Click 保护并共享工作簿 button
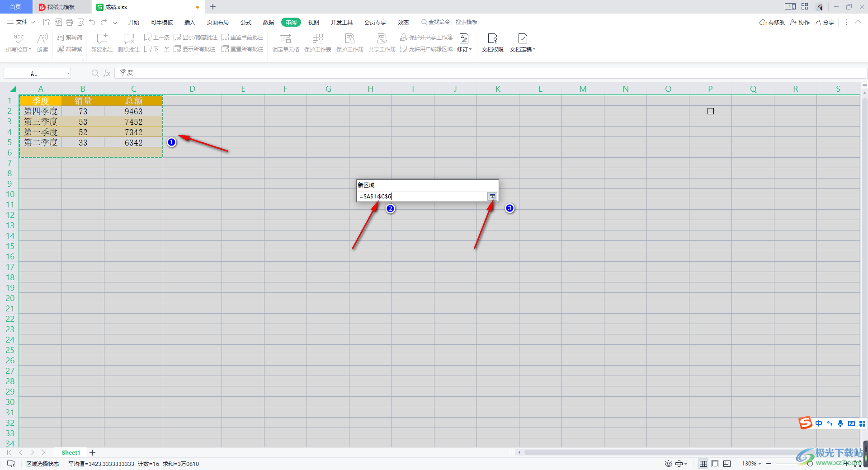Image resolution: width=868 pixels, height=470 pixels. (x=426, y=37)
